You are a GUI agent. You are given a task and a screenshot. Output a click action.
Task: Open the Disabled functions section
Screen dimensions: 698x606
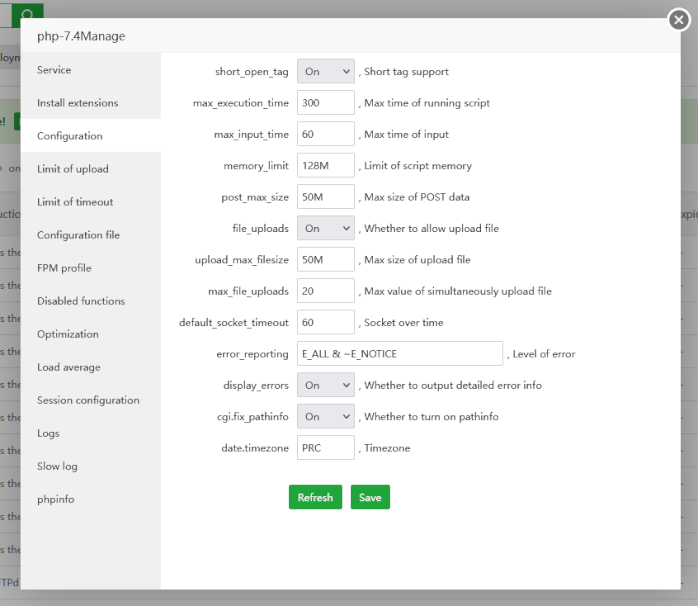(81, 301)
